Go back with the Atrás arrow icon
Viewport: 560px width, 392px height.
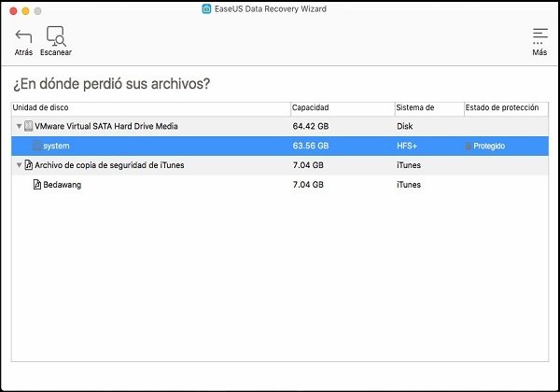(23, 36)
